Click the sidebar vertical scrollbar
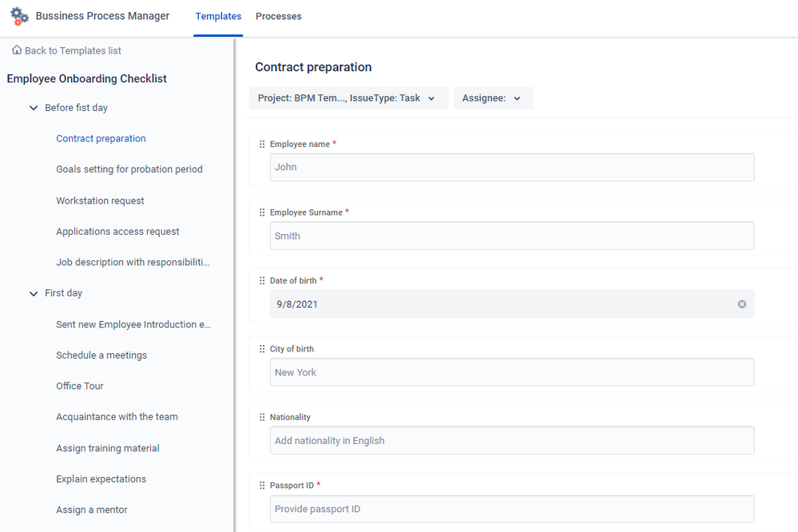 click(x=235, y=285)
